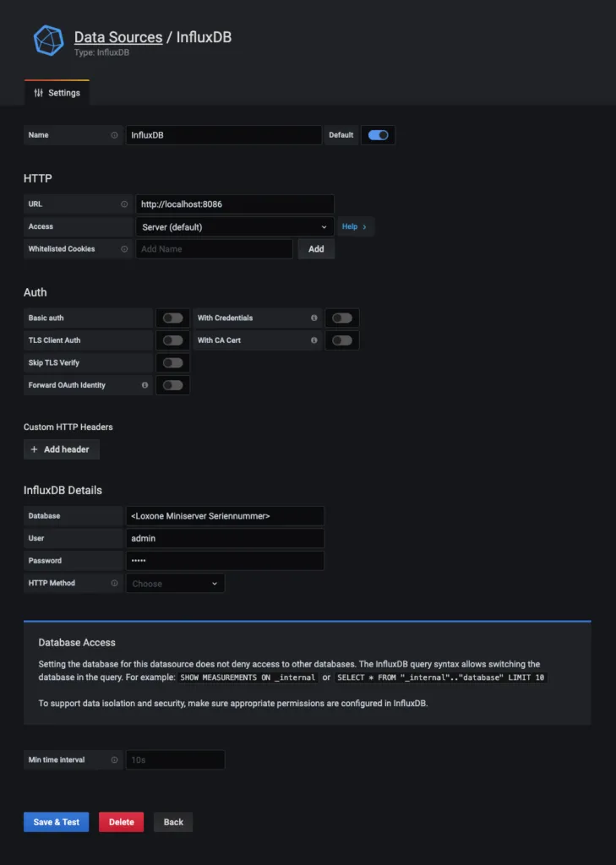The height and width of the screenshot is (865, 616).
Task: Click the InfluxDB Details section heading
Action: [x=63, y=491]
